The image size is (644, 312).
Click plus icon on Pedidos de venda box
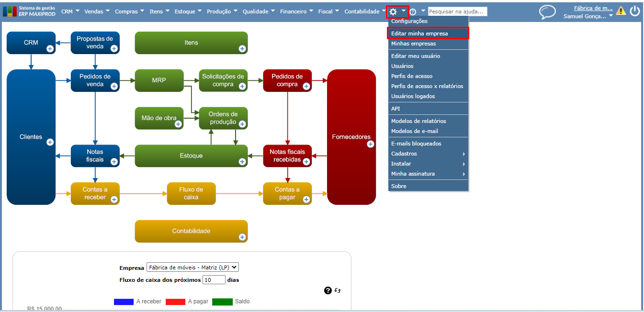pyautogui.click(x=114, y=86)
